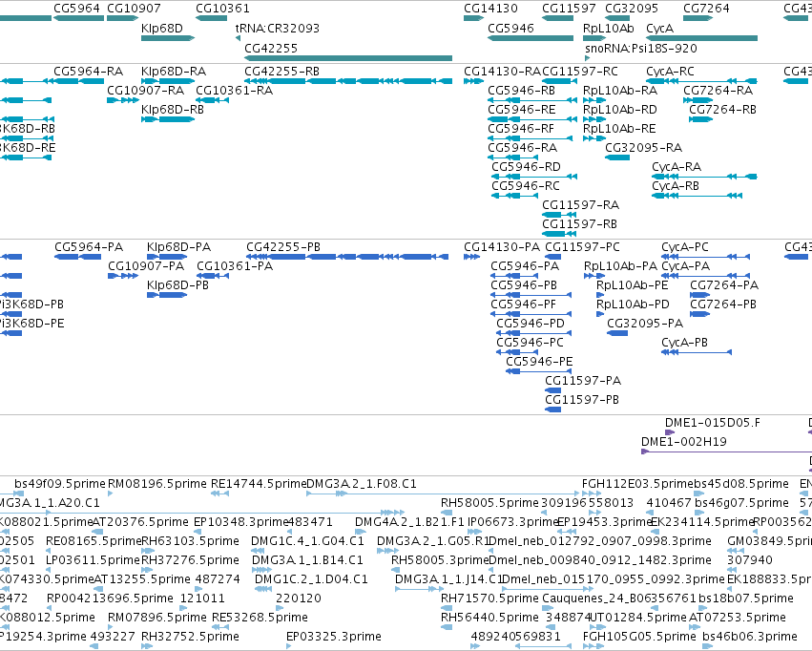Click the Klp68D-PB protein label
This screenshot has width=812, height=651.
[x=177, y=285]
